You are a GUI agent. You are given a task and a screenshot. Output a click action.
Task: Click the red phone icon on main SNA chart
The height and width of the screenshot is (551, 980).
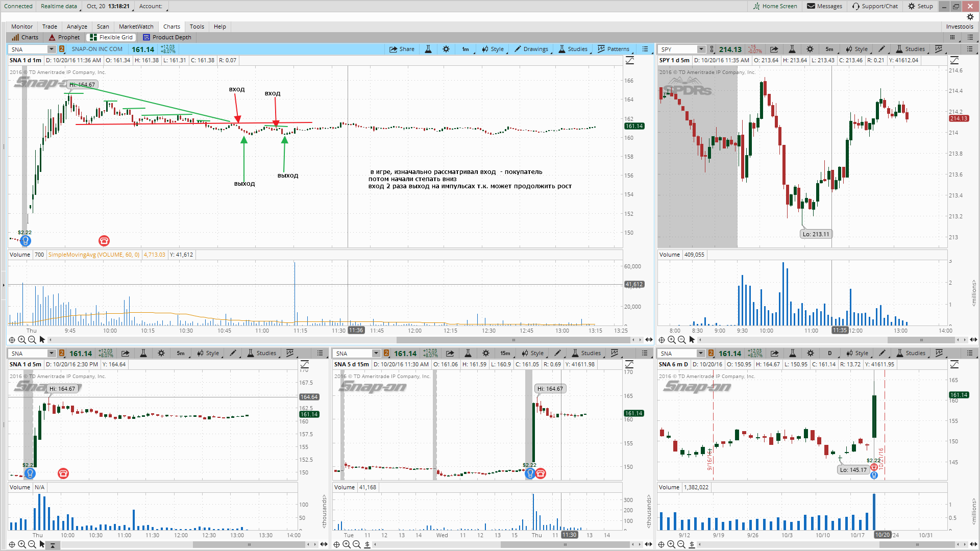[x=104, y=241]
